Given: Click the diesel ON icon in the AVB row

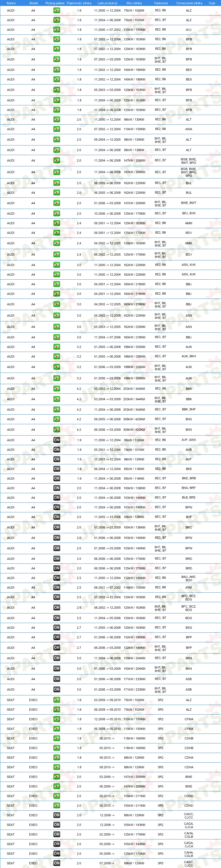Looking at the screenshot, I should click(57, 449).
